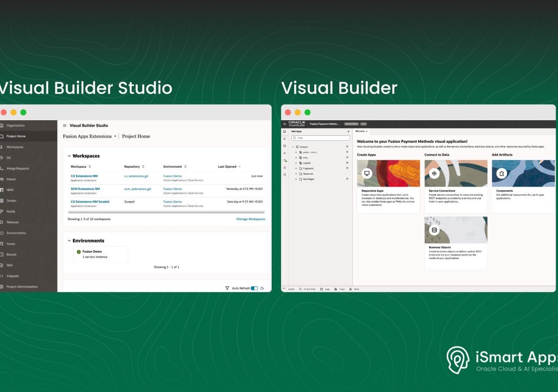This screenshot has height=392, width=558.
Task: Open the CX Extensions NM workspace link
Action: tap(84, 176)
